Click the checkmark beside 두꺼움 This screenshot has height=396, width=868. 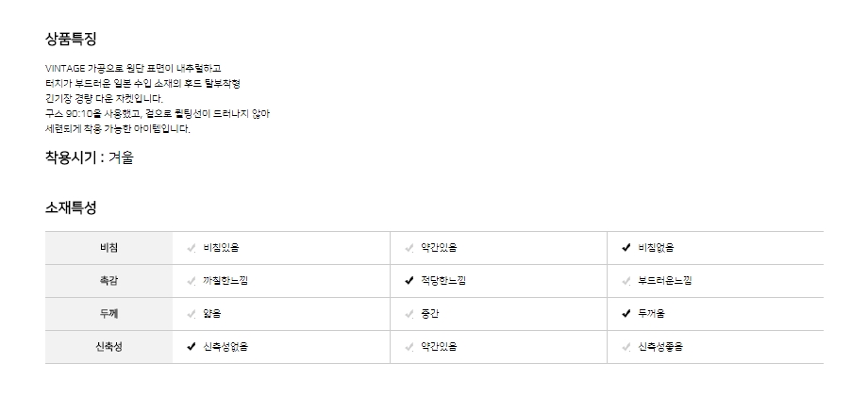coord(626,314)
